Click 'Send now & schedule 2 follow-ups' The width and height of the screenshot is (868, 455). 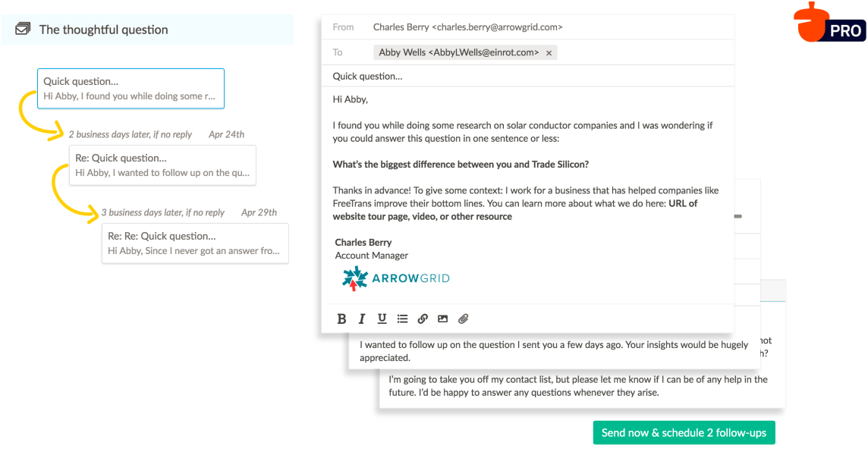coord(684,432)
